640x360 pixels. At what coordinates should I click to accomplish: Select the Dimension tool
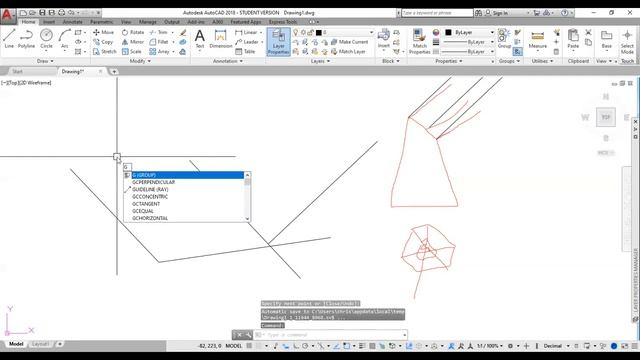coord(220,39)
